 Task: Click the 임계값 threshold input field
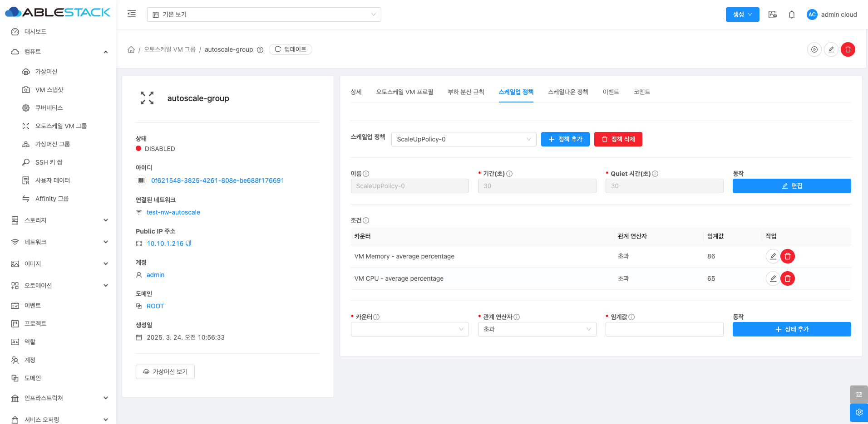(664, 329)
